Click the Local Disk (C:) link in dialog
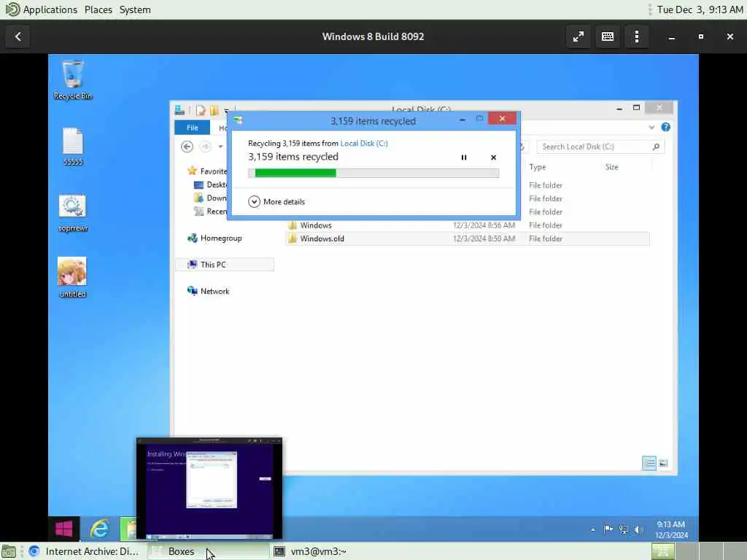747x560 pixels. point(364,144)
